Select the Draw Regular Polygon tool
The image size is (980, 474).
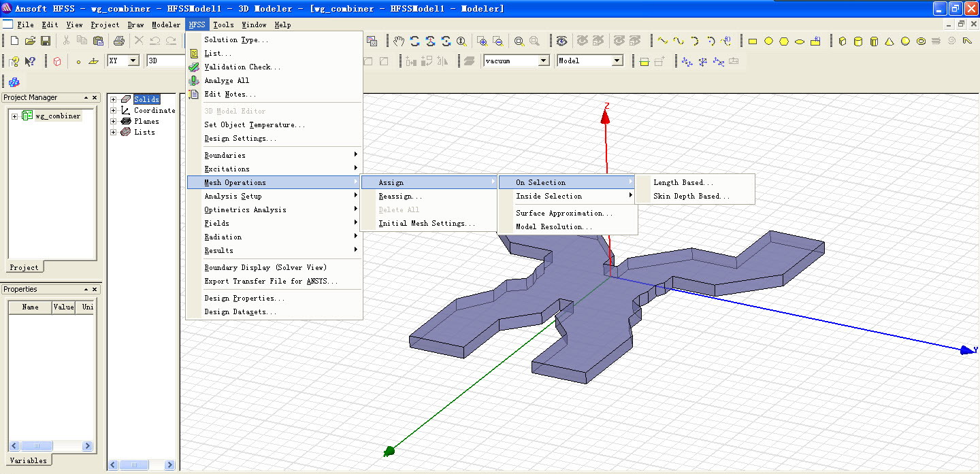click(x=784, y=41)
